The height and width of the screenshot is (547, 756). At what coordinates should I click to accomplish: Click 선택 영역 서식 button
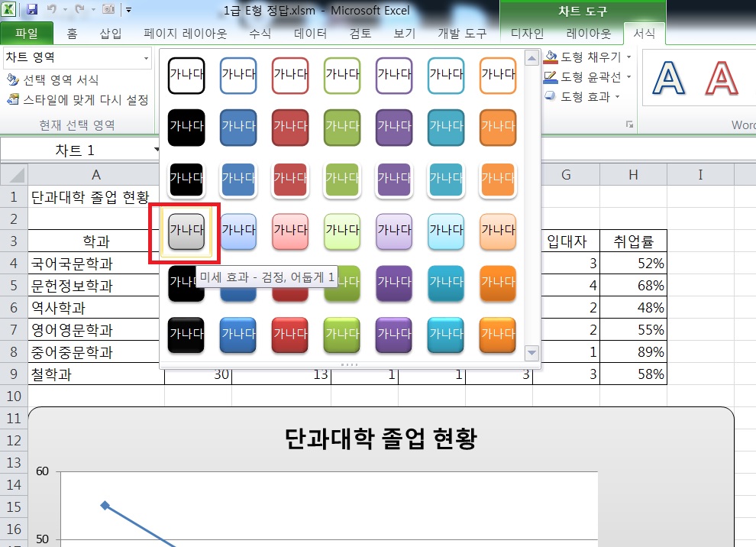point(53,80)
